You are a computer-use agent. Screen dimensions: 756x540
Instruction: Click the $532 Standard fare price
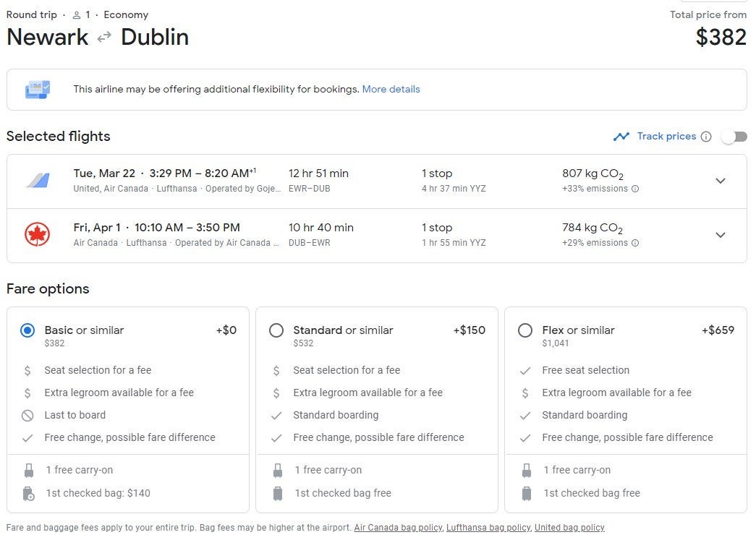[x=303, y=343]
